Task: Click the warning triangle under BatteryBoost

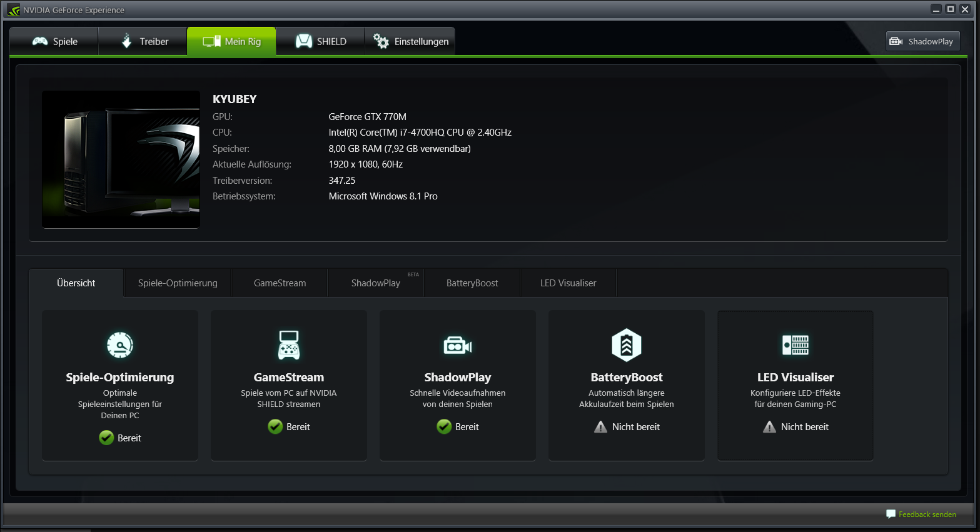Action: pyautogui.click(x=600, y=427)
